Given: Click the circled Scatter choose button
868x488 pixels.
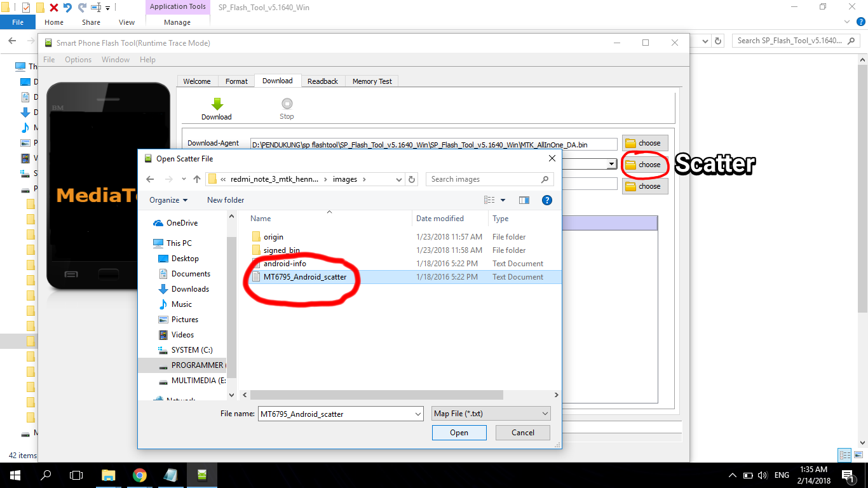Looking at the screenshot, I should (645, 165).
